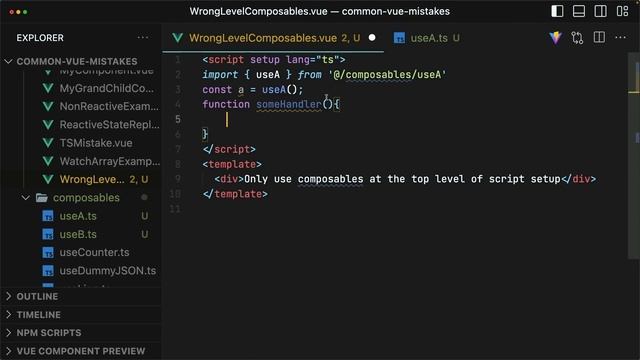Open useDummyJSON.ts in explorer
Screen dimensions: 640x360
(108, 271)
